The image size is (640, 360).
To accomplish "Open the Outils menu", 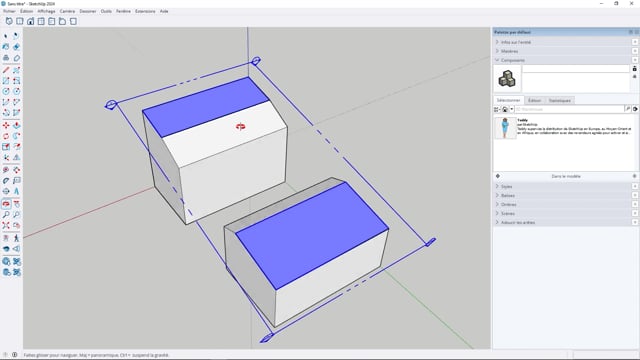I will [106, 11].
